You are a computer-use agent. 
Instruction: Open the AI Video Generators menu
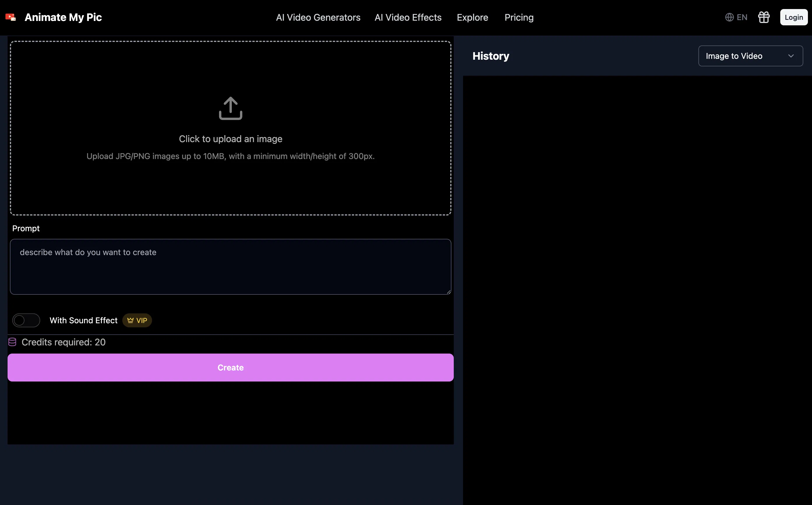(x=318, y=17)
